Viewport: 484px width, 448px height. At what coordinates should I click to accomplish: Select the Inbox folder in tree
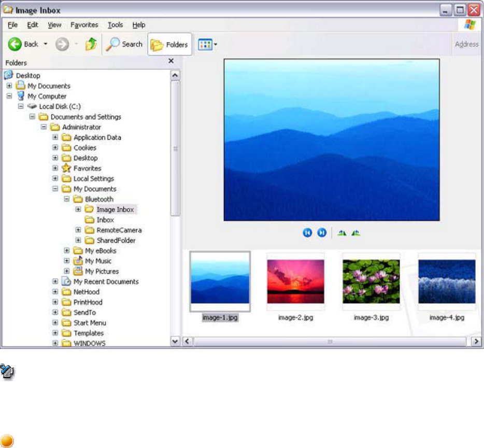pos(105,220)
